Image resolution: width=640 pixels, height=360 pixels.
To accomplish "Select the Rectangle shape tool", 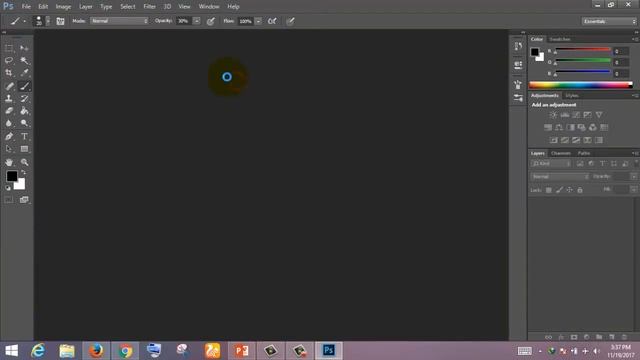I will (24, 149).
